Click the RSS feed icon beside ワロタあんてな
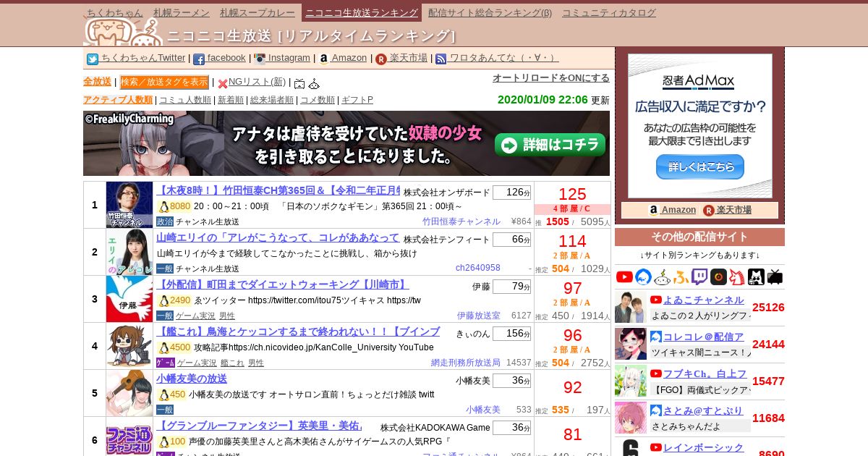The width and height of the screenshot is (868, 456). click(x=441, y=59)
